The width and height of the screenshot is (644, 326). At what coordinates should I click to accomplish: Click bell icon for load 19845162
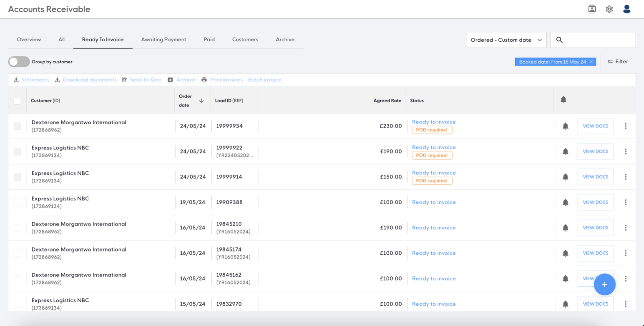566,278
